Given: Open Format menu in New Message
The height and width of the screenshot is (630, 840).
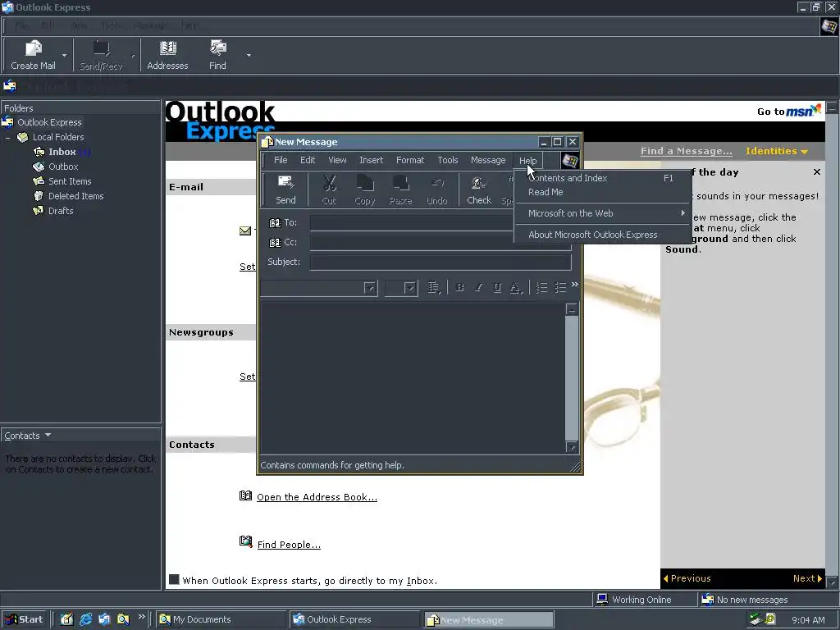Looking at the screenshot, I should click(410, 160).
